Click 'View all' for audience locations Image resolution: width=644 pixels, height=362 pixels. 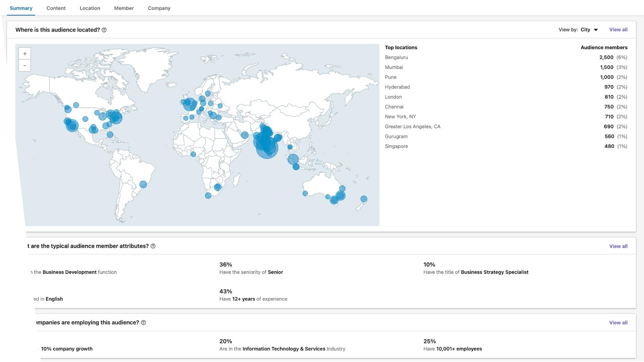[x=618, y=29]
